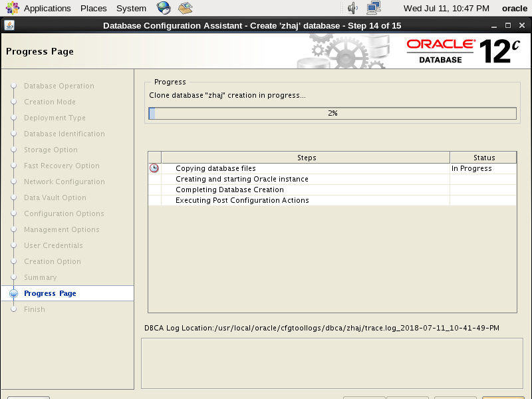Open the Places menu
The height and width of the screenshot is (399, 532).
point(93,8)
